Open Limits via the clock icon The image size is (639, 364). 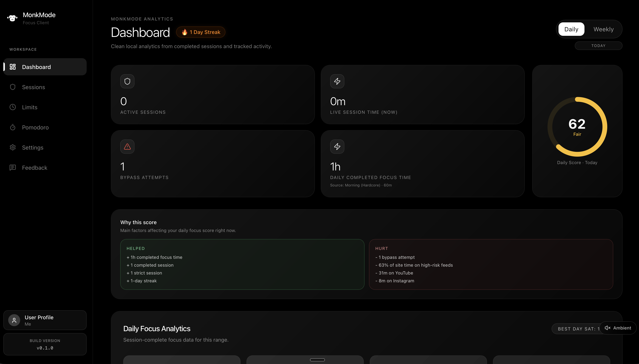[13, 107]
